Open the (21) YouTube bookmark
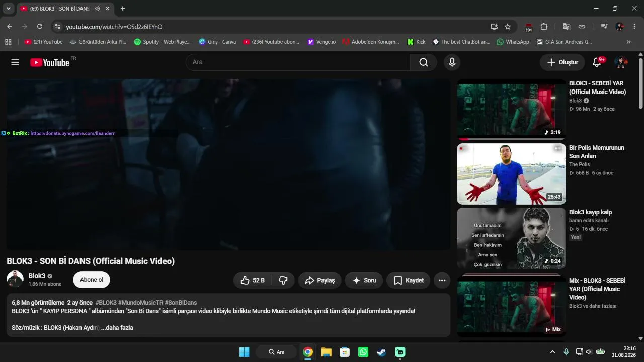 [43, 42]
